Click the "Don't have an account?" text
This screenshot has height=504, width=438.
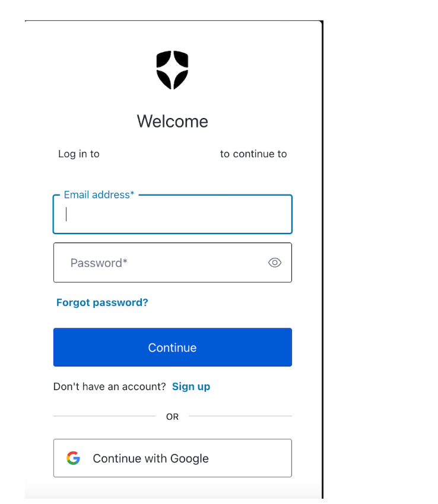point(109,387)
